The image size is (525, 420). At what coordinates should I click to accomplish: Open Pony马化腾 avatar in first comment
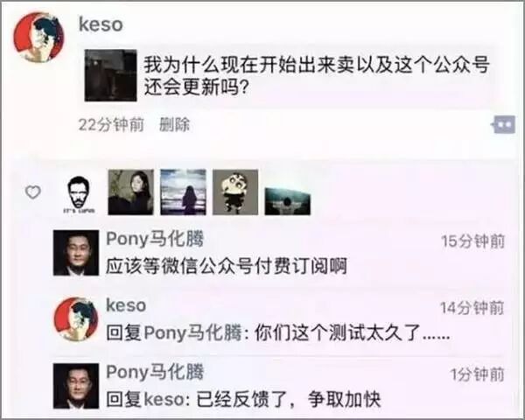pos(76,253)
